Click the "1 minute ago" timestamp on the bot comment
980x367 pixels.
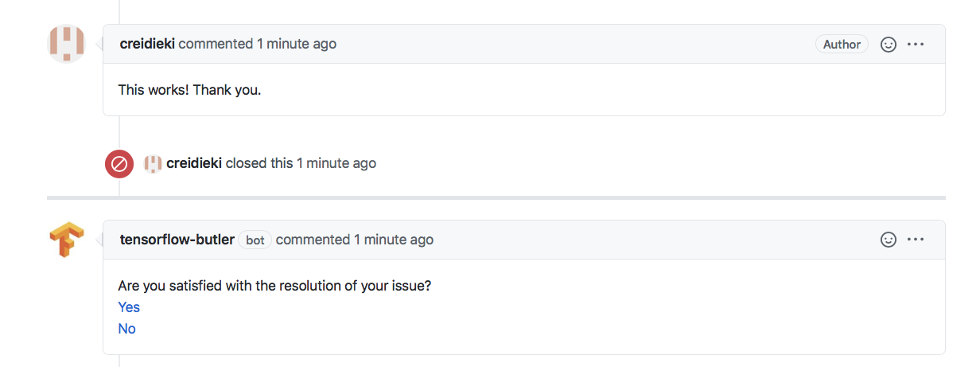[x=394, y=240]
